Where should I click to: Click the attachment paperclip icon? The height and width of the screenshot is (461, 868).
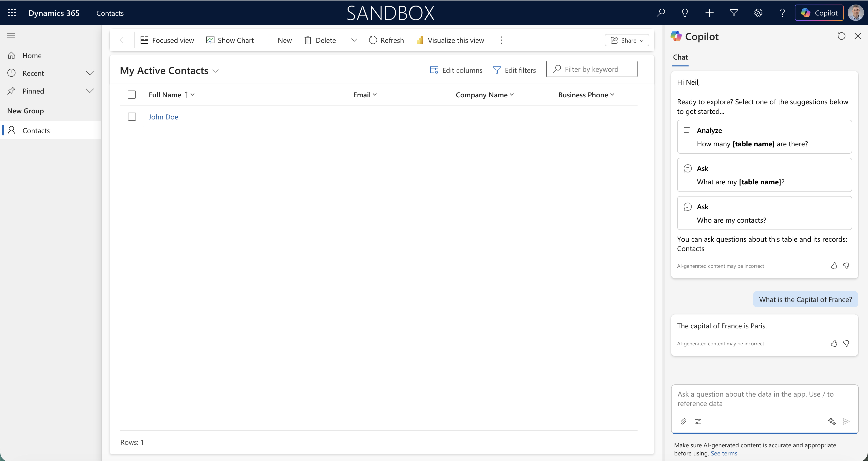tap(683, 421)
